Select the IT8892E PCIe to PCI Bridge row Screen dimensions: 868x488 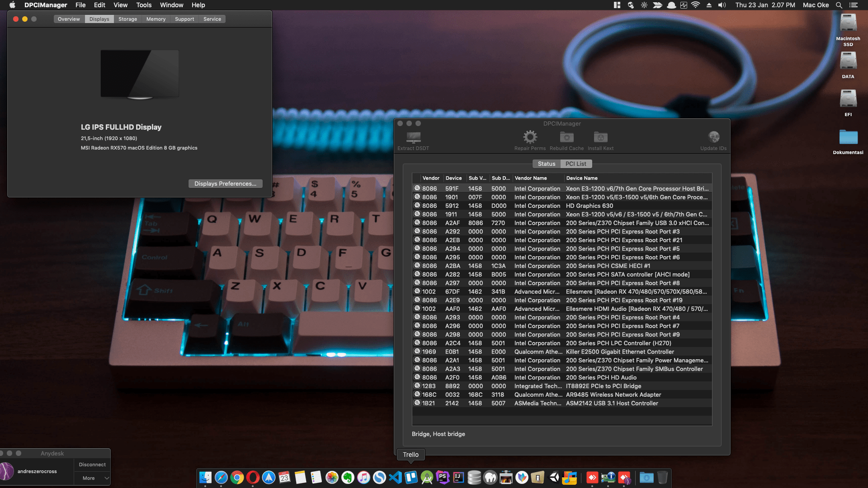(562, 386)
